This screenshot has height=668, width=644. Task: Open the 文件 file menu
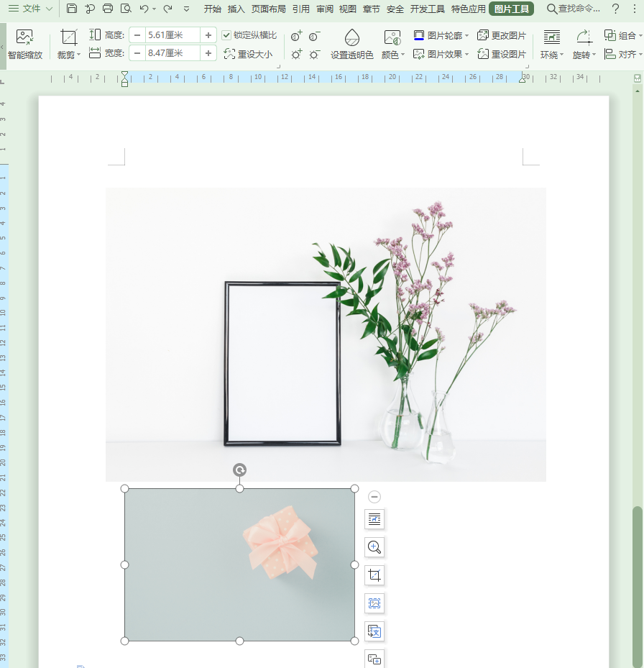point(30,9)
